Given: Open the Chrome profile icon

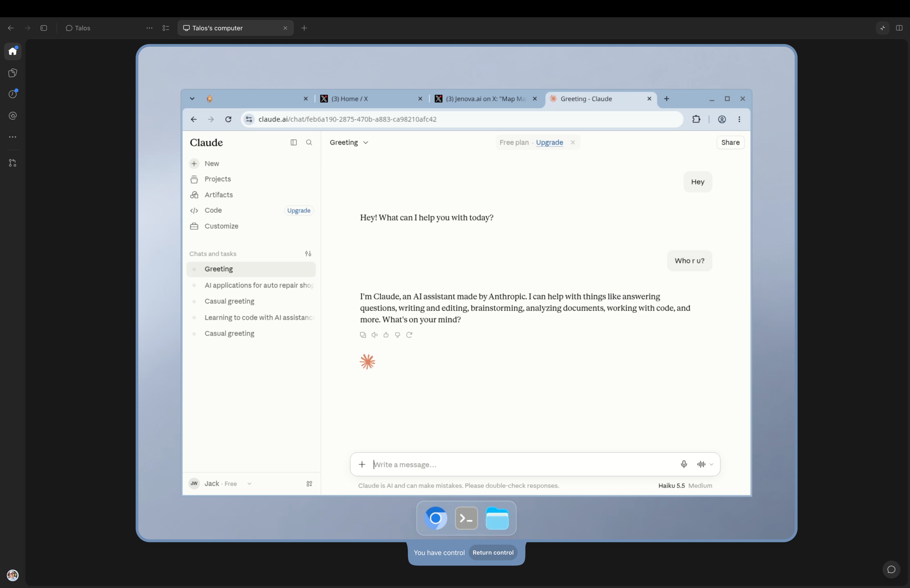Looking at the screenshot, I should coord(722,119).
